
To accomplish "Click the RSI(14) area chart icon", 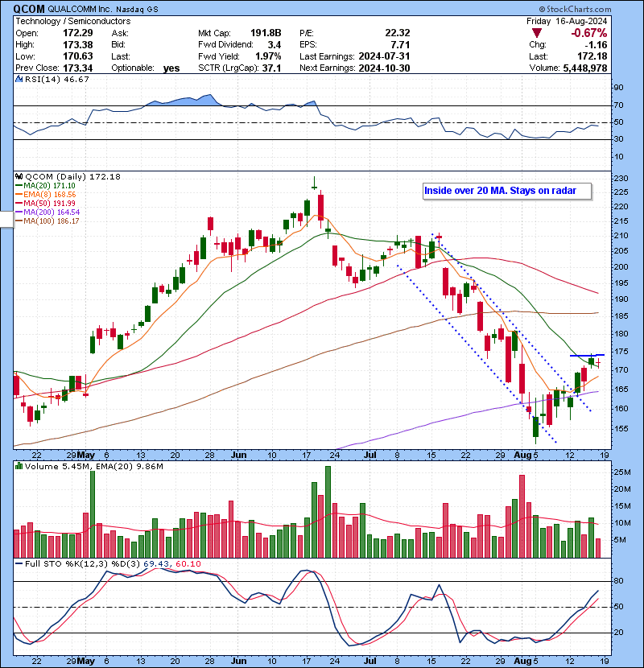I will tap(19, 79).
